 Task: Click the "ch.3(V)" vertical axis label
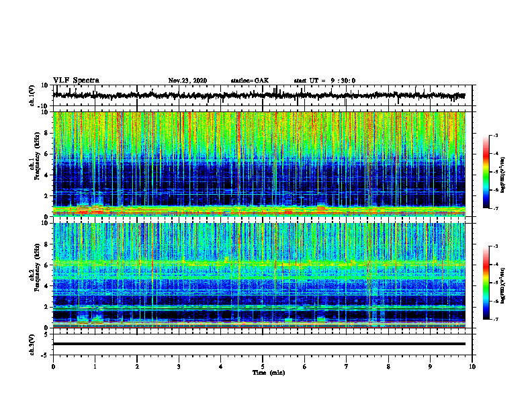(32, 345)
